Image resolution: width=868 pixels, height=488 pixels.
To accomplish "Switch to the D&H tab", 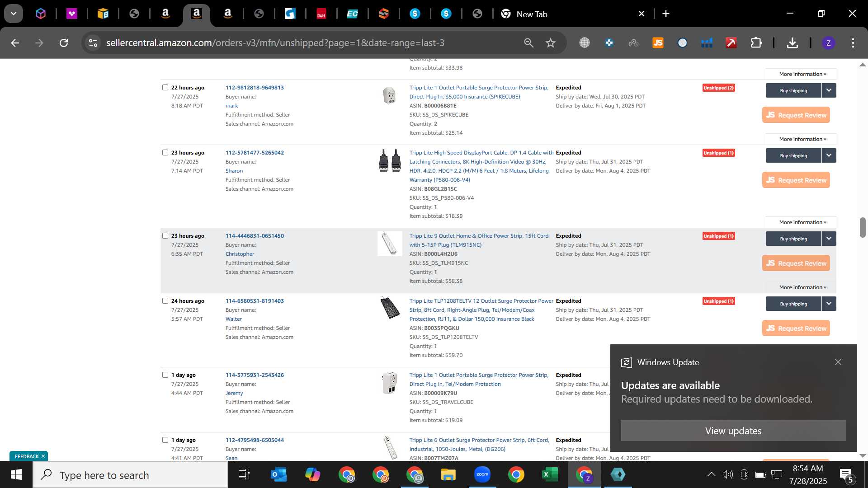I will click(321, 14).
